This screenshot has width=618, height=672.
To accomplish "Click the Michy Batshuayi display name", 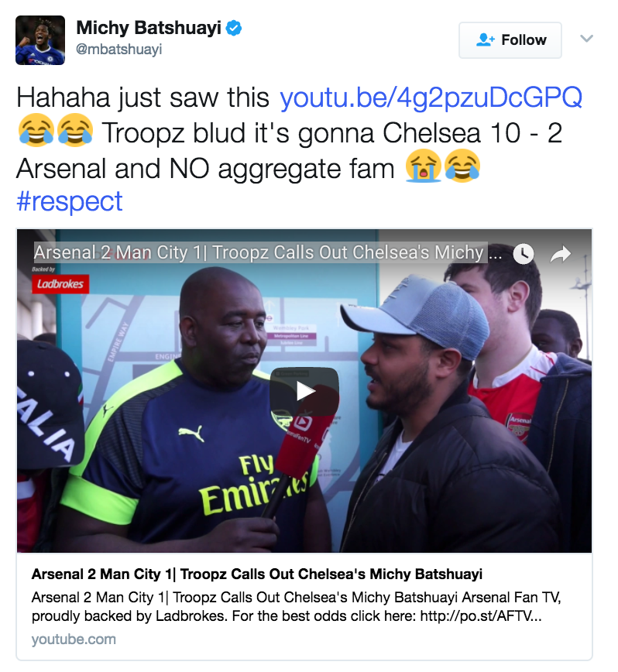I will [x=148, y=28].
